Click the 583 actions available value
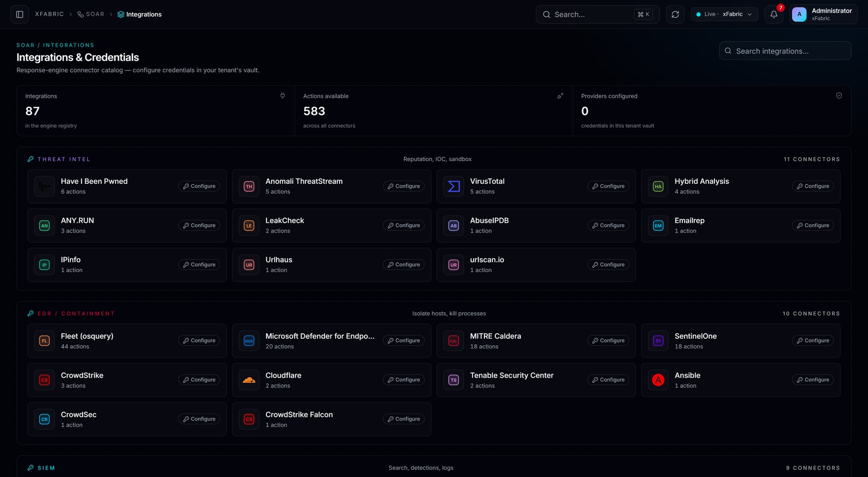 (x=314, y=111)
